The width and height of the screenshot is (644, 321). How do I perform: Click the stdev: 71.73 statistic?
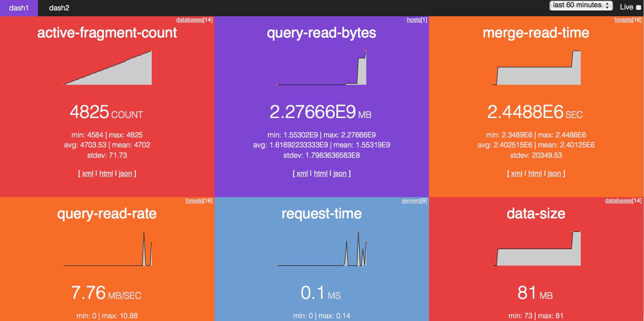coord(107,156)
